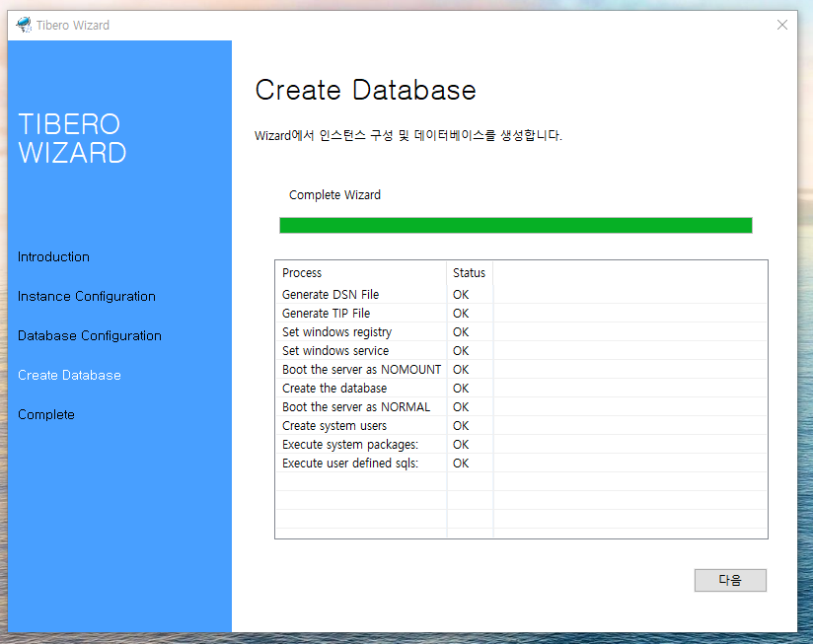This screenshot has height=644, width=813.
Task: Select Introduction step in sidebar
Action: 53,257
